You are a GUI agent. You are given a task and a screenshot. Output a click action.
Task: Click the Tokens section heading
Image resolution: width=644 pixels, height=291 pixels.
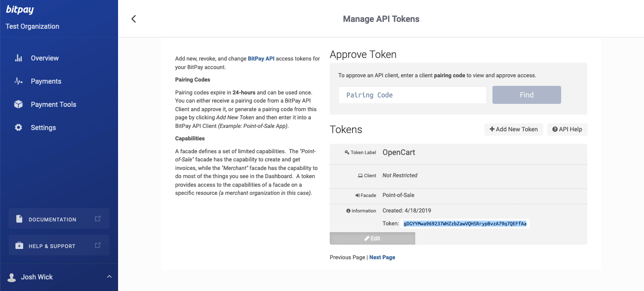tap(346, 130)
